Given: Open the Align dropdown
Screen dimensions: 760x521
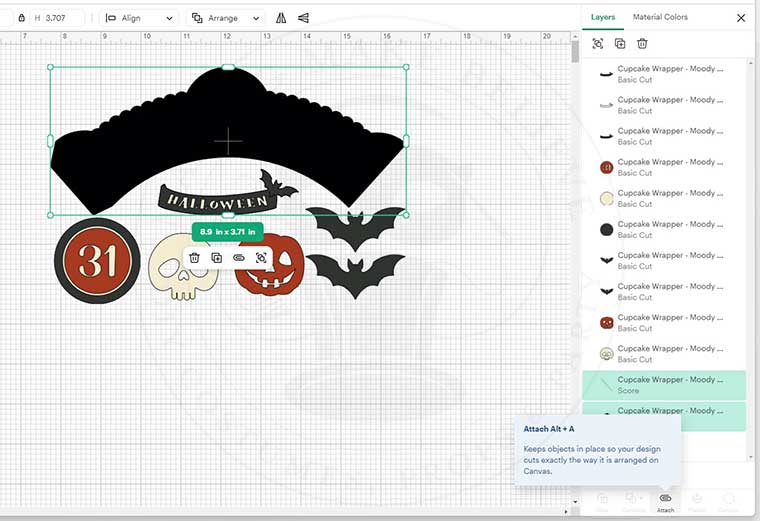Looking at the screenshot, I should tap(139, 18).
